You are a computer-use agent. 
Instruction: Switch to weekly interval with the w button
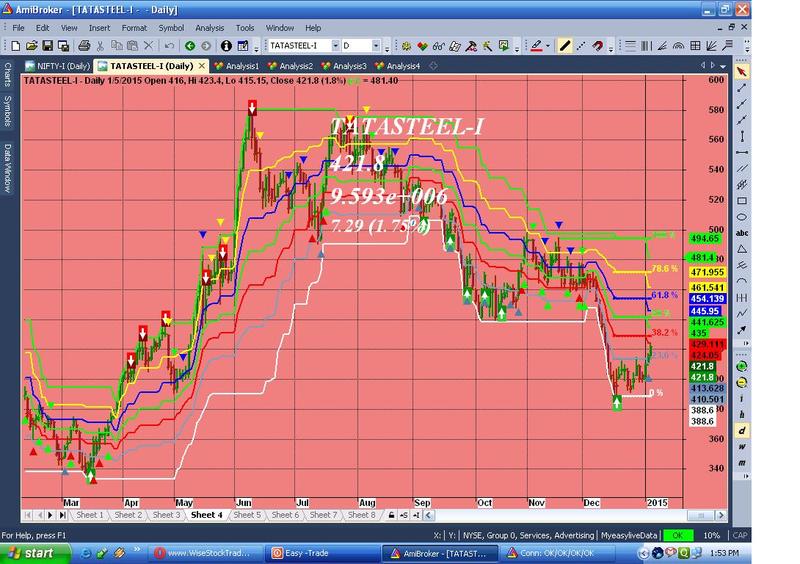[742, 447]
